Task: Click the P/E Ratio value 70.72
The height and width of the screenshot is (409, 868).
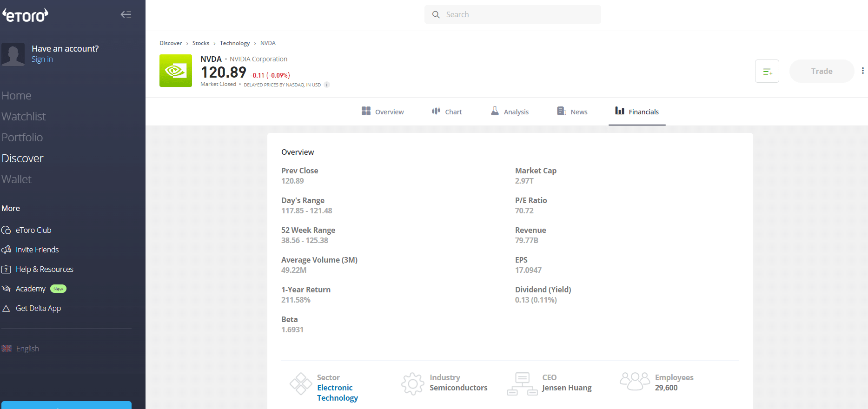Action: (524, 211)
